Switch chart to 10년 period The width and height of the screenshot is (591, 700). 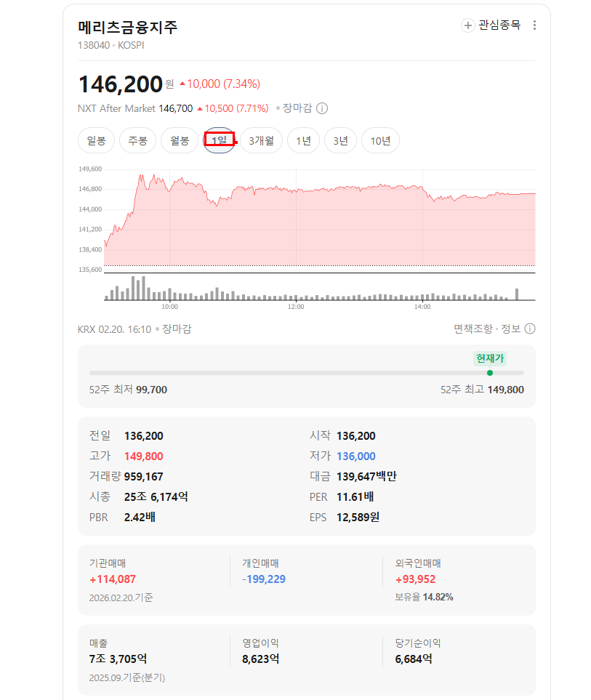pos(380,140)
